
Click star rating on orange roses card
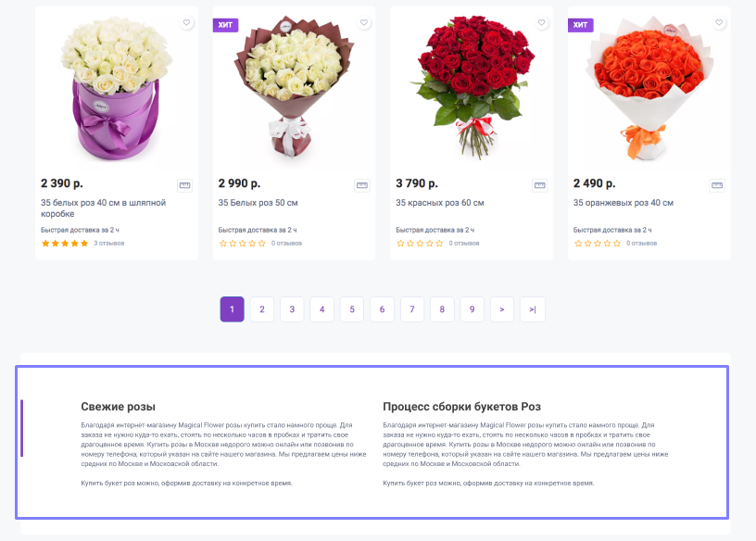point(598,244)
